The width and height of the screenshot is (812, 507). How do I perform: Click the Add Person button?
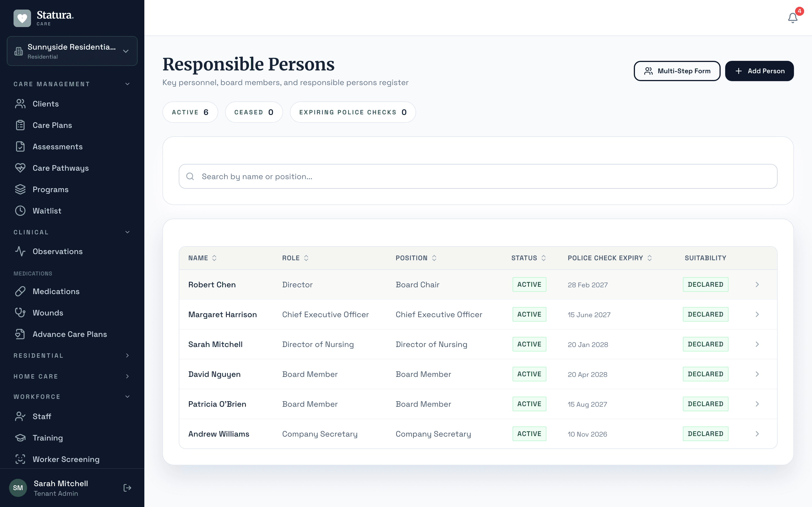(x=759, y=71)
